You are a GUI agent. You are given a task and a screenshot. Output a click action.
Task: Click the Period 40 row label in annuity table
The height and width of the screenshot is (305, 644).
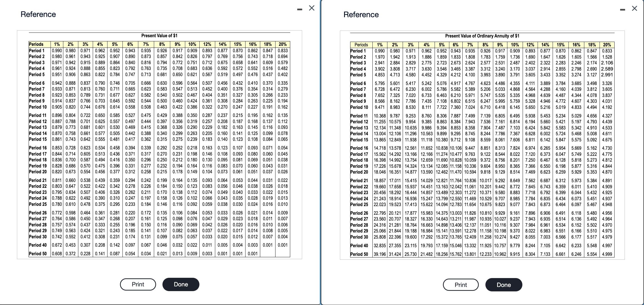(359, 245)
